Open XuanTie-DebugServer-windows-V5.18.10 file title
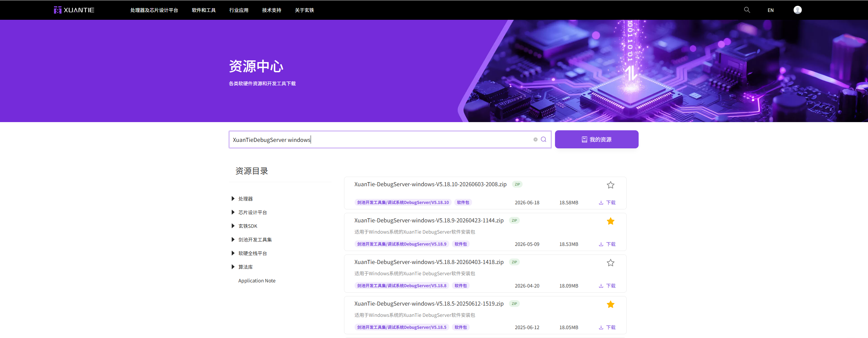The height and width of the screenshot is (338, 868). (x=430, y=184)
